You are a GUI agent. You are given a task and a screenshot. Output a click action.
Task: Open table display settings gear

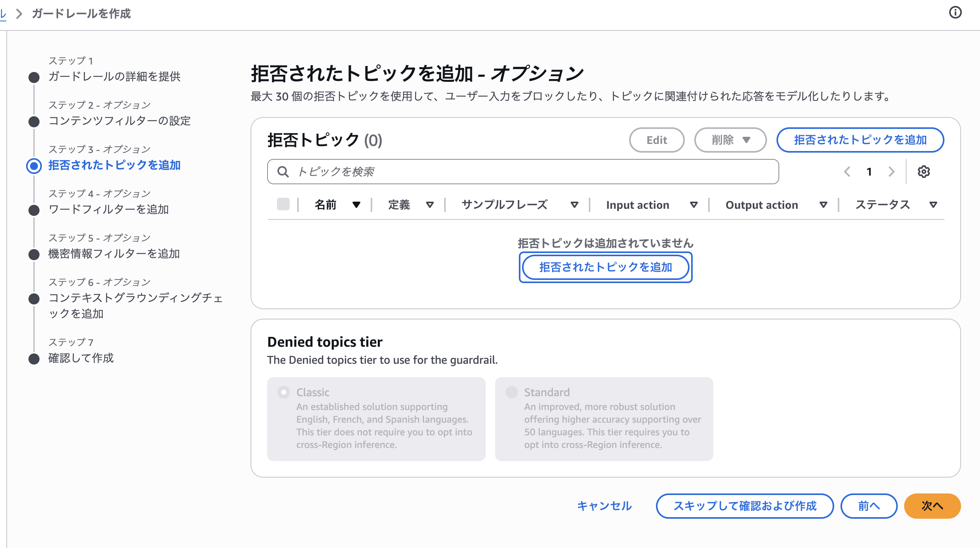pos(924,172)
